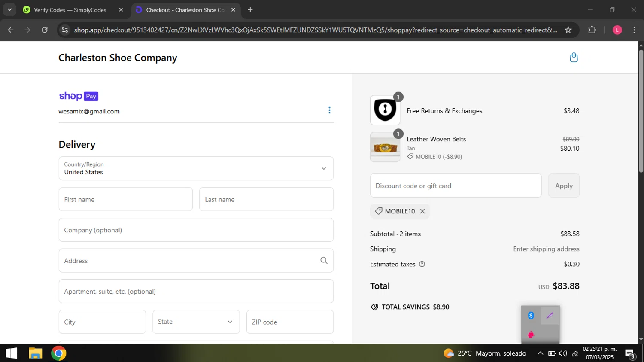This screenshot has height=362, width=644.
Task: Click the Free Returns & Exchanges product image
Action: (x=385, y=110)
